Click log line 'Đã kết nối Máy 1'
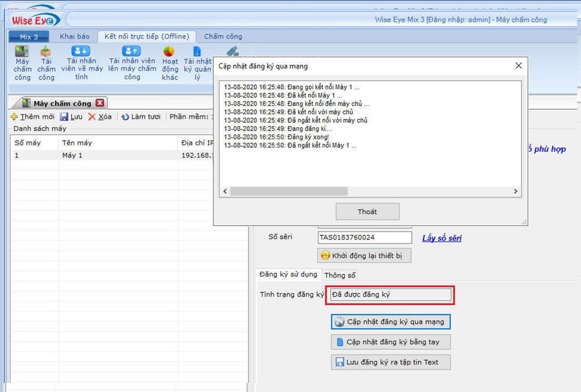Screen dimensions: 581x392 click(283, 95)
